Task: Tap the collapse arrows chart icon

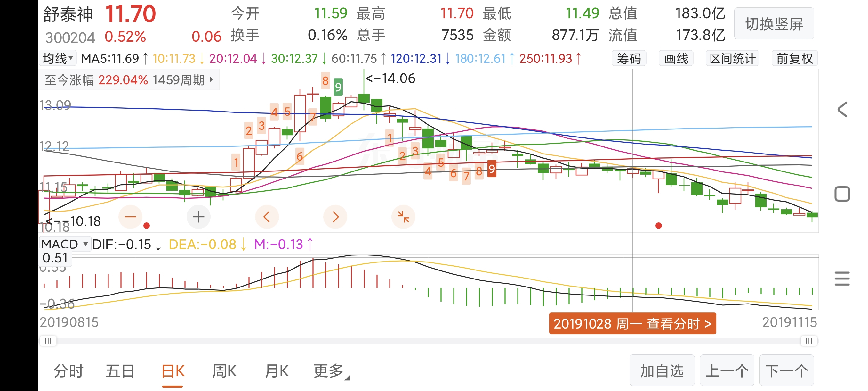Action: click(x=403, y=217)
